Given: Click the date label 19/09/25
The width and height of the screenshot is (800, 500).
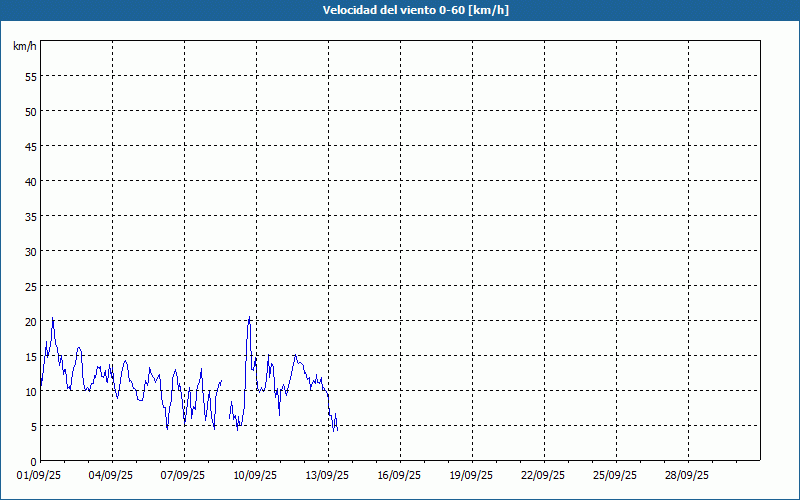Looking at the screenshot, I should 471,475.
